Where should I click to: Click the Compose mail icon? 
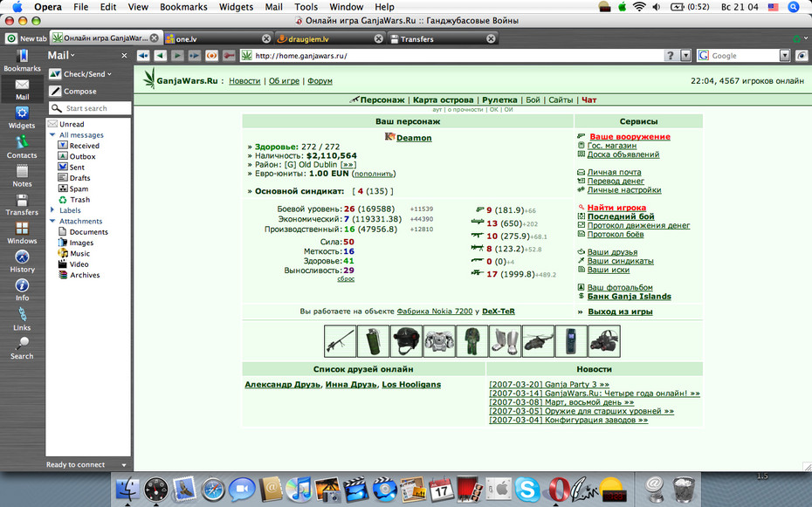pos(55,91)
